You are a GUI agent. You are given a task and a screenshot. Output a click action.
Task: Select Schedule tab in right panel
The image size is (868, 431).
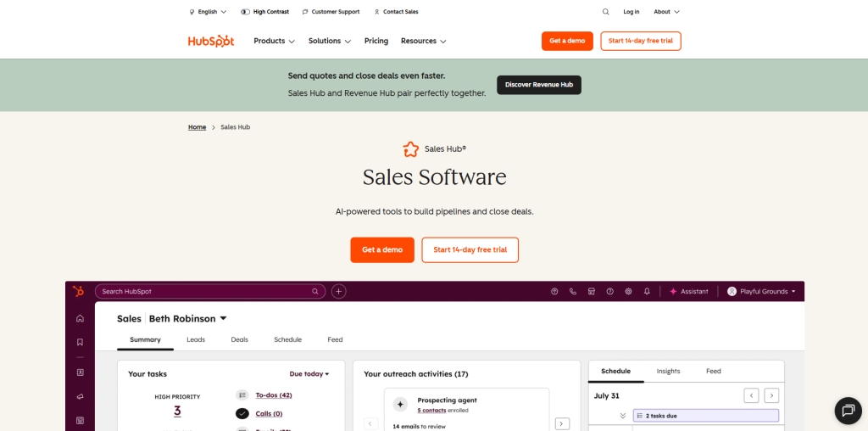pyautogui.click(x=615, y=371)
